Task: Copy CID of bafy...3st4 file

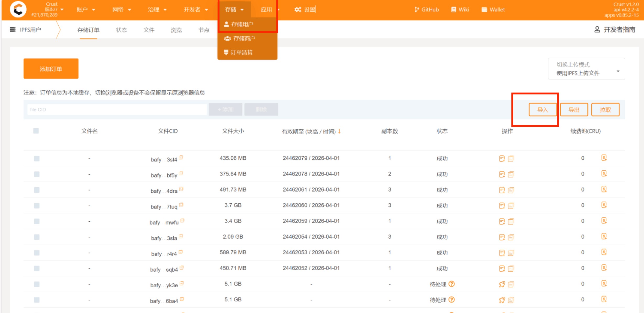Action: [x=181, y=158]
